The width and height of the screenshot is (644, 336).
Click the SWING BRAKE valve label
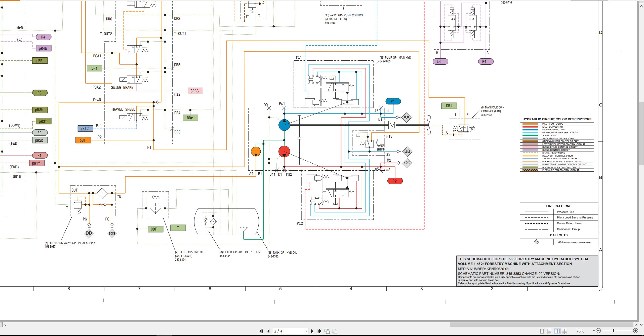(122, 87)
